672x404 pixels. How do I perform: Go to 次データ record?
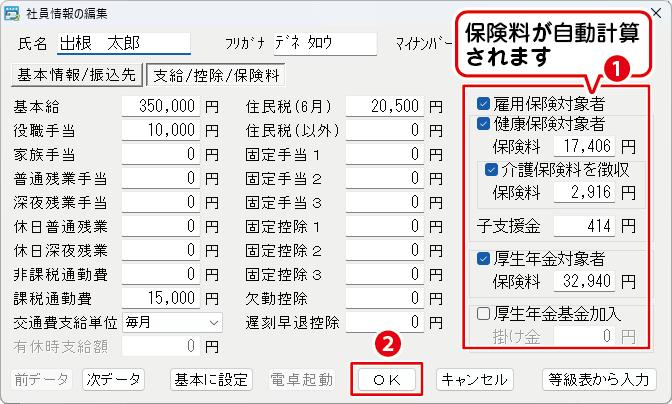pos(112,380)
